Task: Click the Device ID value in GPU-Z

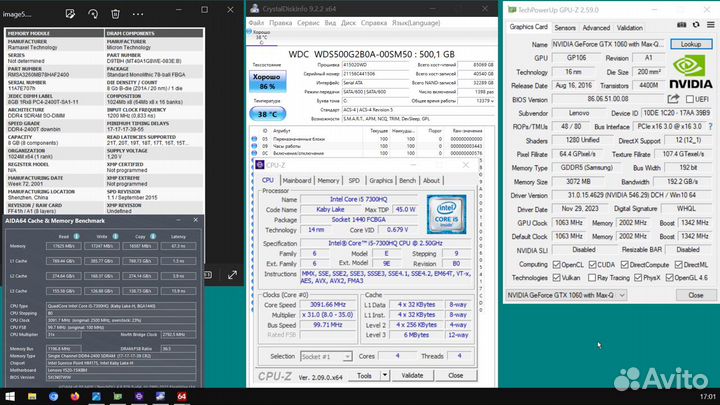Action: (677, 112)
